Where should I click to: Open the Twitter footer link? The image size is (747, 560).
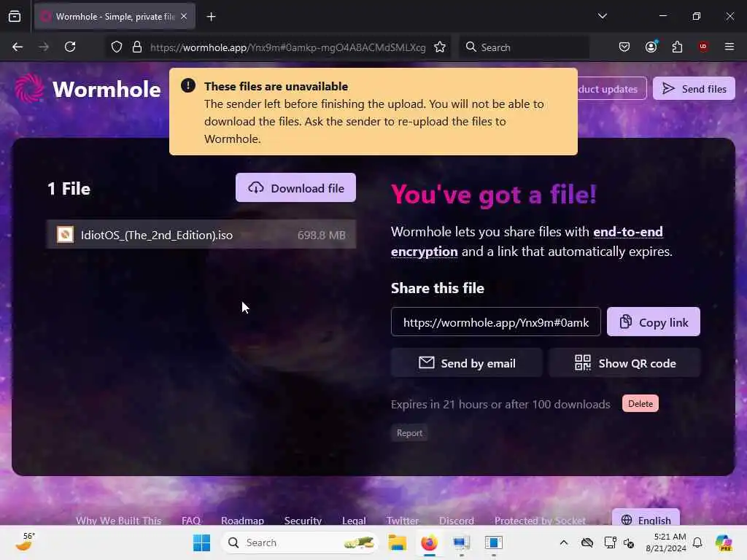click(x=403, y=520)
